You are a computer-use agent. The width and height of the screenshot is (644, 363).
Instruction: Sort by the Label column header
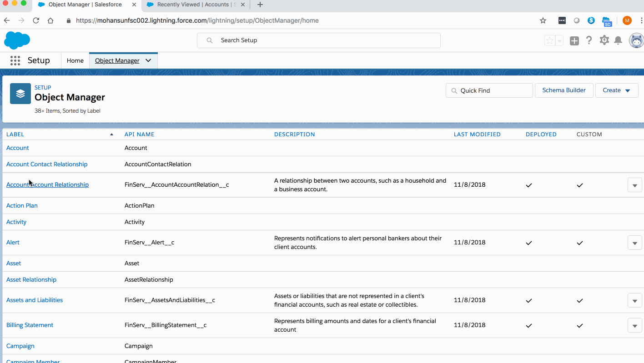(15, 134)
